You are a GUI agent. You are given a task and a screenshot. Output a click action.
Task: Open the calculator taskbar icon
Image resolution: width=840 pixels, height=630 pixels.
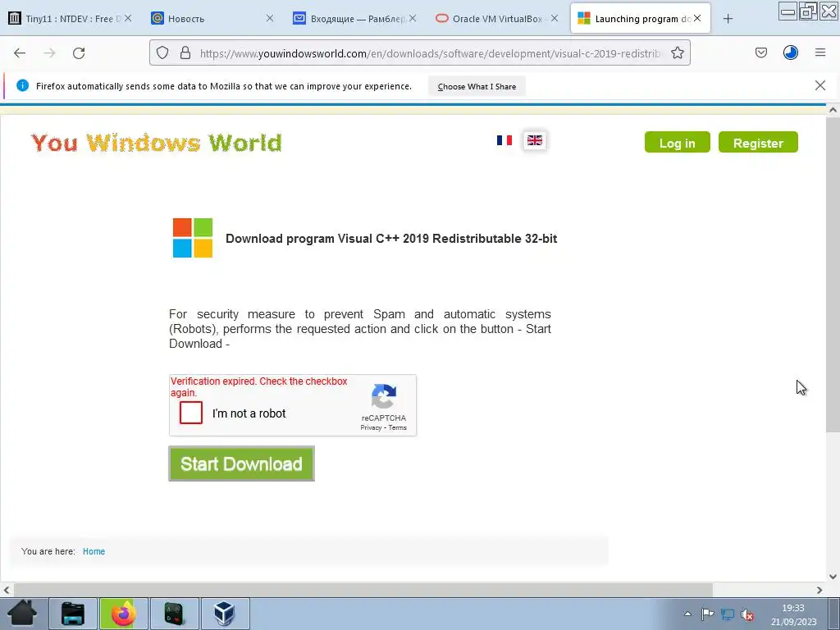pos(175,614)
